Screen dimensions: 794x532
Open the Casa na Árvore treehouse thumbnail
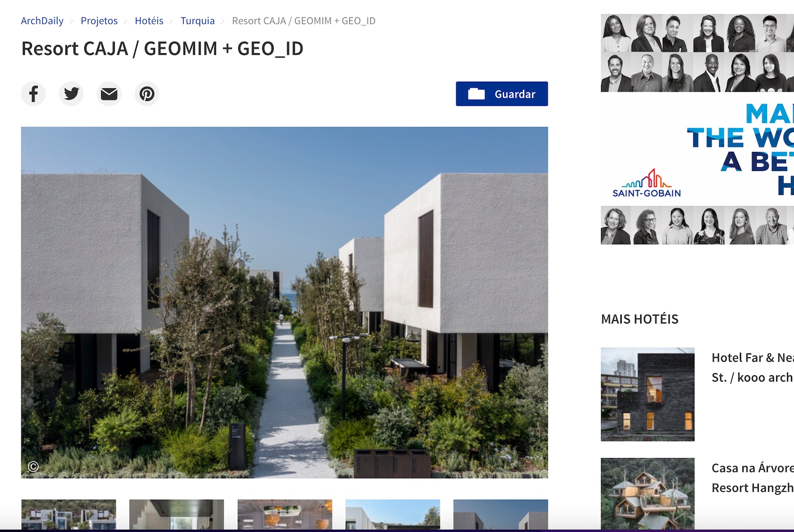(648, 494)
